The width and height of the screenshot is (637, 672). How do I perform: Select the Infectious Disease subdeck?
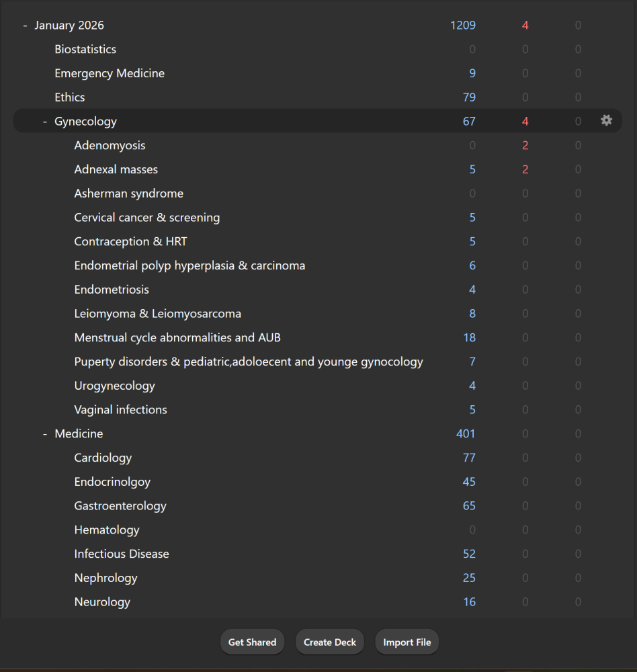coord(122,554)
